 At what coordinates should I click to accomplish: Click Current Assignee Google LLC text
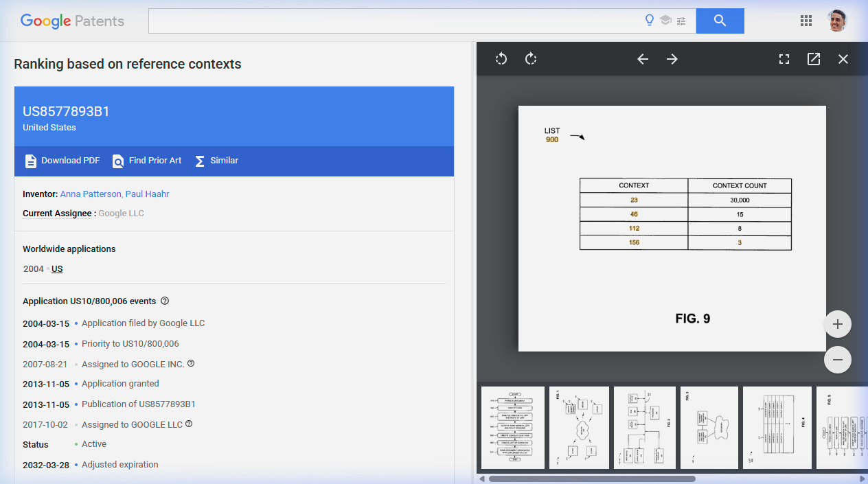pos(122,214)
